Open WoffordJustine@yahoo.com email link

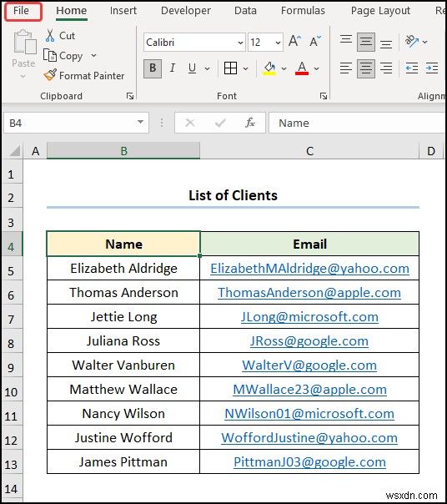309,437
